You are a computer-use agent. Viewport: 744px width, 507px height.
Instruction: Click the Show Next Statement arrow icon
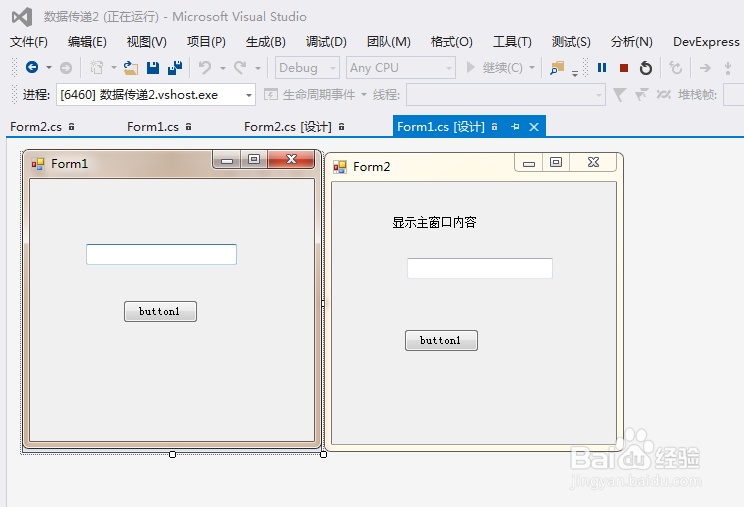pos(705,68)
